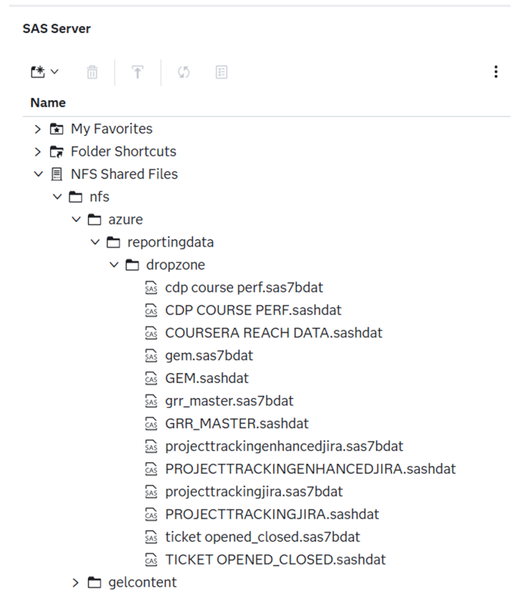Click the Properties icon in toolbar
The height and width of the screenshot is (596, 527).
[x=221, y=72]
